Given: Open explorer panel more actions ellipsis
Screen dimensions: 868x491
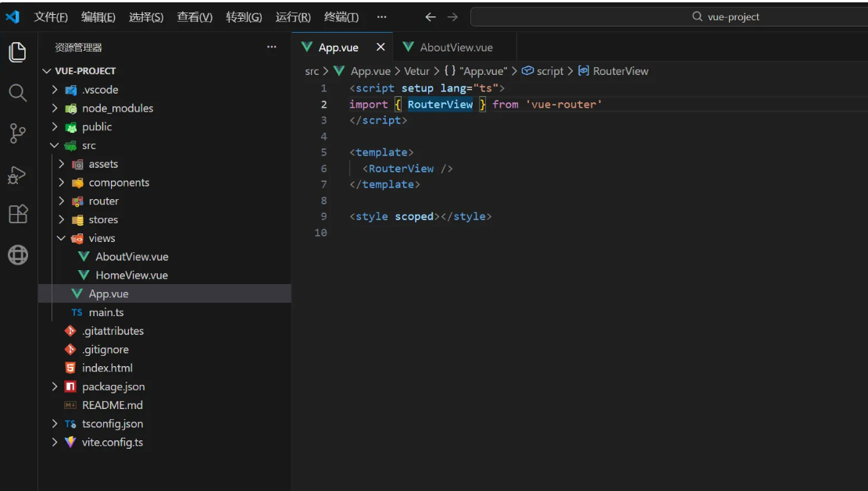Looking at the screenshot, I should tap(271, 48).
